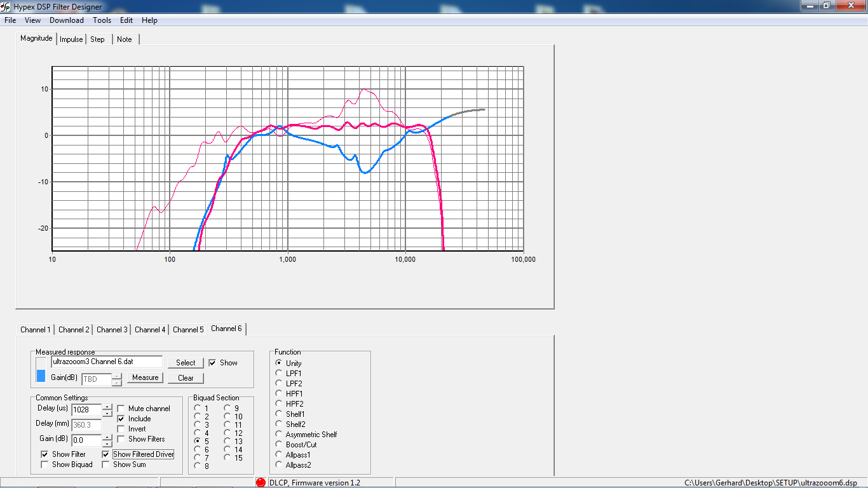Click the Select measured response button
The height and width of the screenshot is (488, 868).
(x=186, y=363)
